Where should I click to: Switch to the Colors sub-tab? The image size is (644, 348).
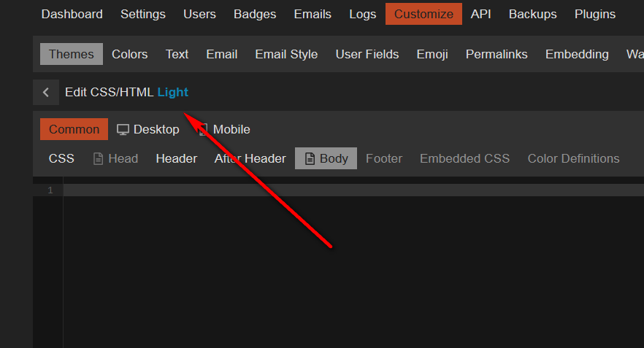click(x=129, y=54)
